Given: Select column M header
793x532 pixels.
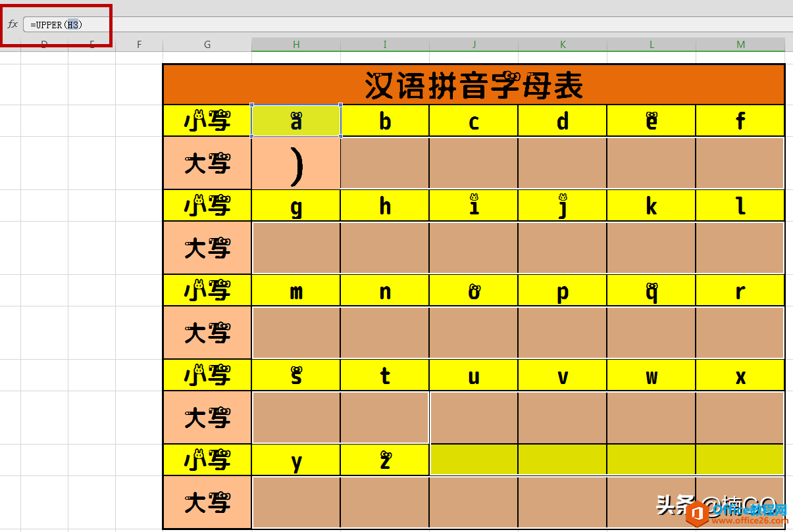Looking at the screenshot, I should pyautogui.click(x=740, y=44).
